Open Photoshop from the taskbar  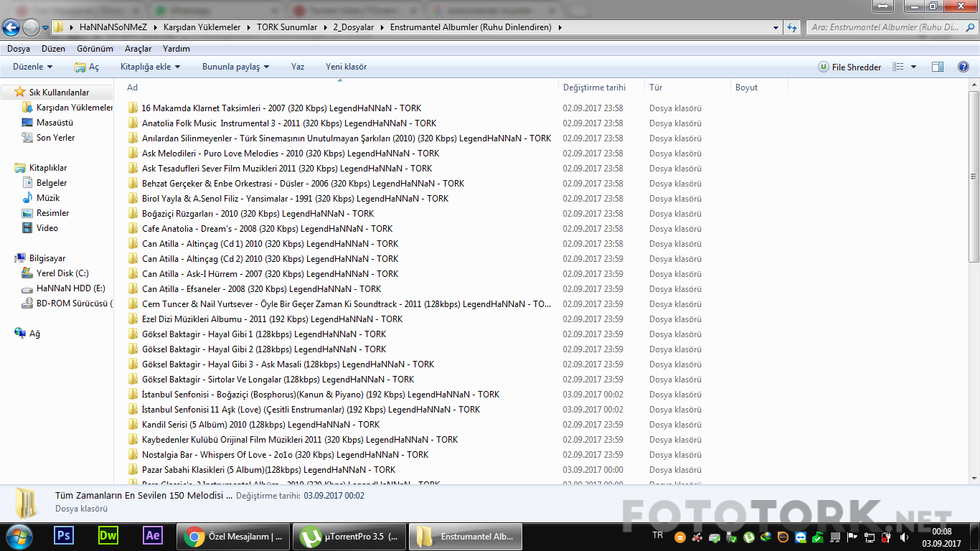64,536
